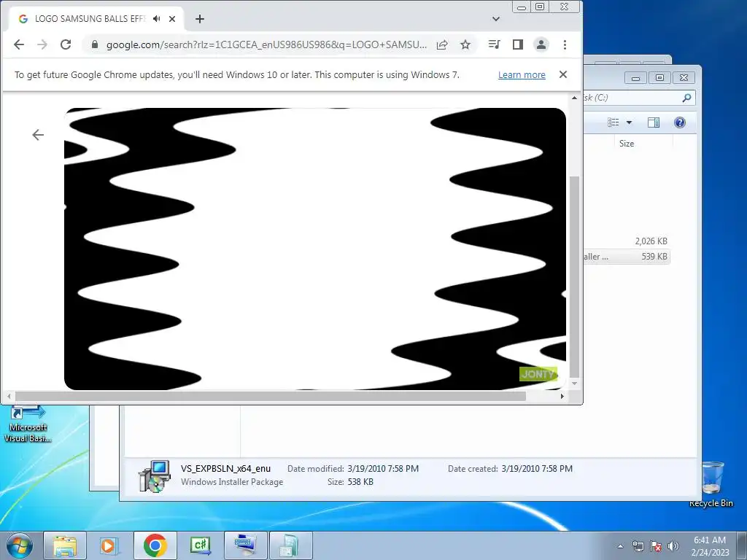
Task: Open the Windows Start menu
Action: [x=20, y=545]
